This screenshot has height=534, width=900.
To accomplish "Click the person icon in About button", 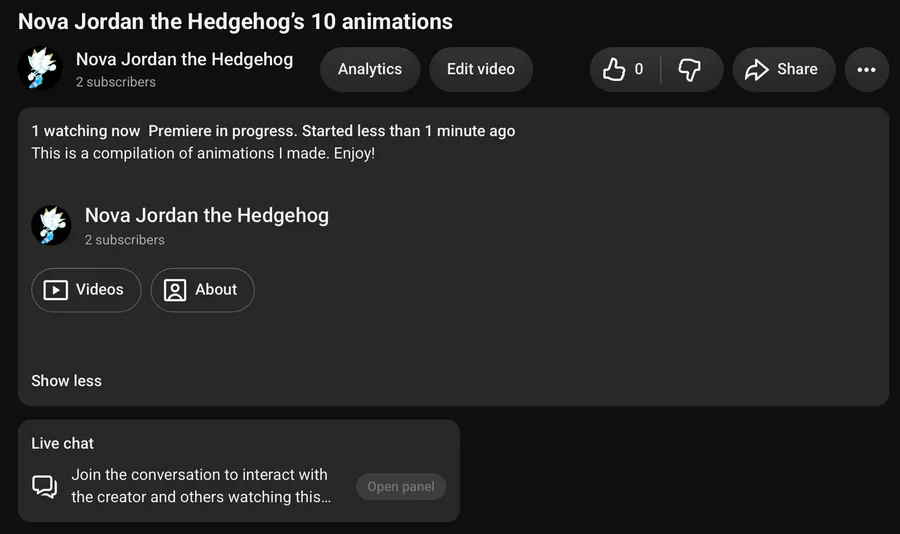I will 175,290.
